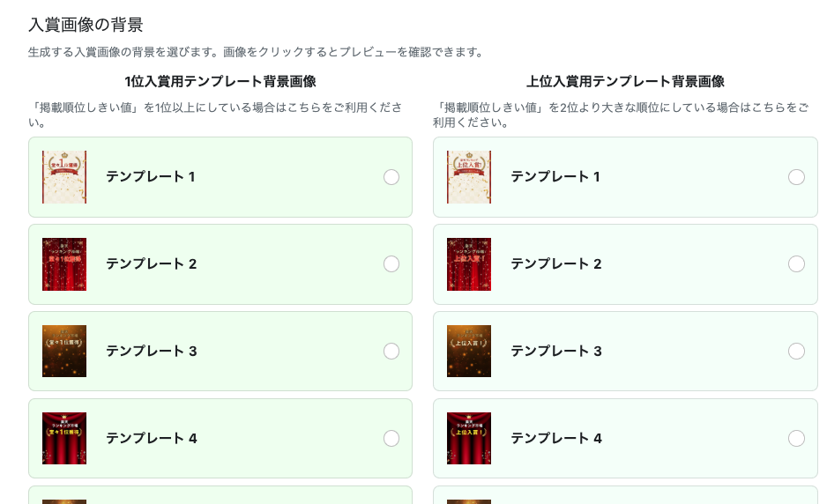The image size is (827, 504).
Task: Open red curtain top-rank Template 4 thumbnail
Action: pos(469,439)
